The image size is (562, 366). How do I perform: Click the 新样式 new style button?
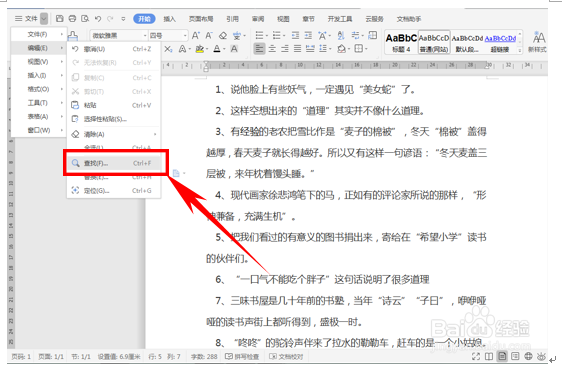pos(537,42)
